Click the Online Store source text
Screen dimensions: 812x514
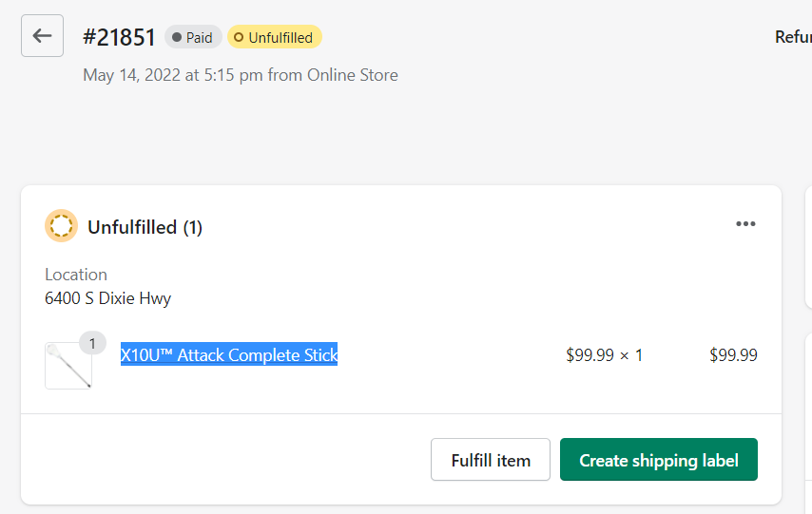pyautogui.click(x=352, y=74)
